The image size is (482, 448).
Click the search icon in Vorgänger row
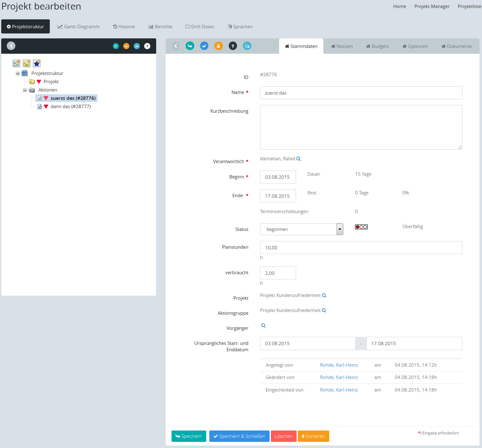pos(263,325)
